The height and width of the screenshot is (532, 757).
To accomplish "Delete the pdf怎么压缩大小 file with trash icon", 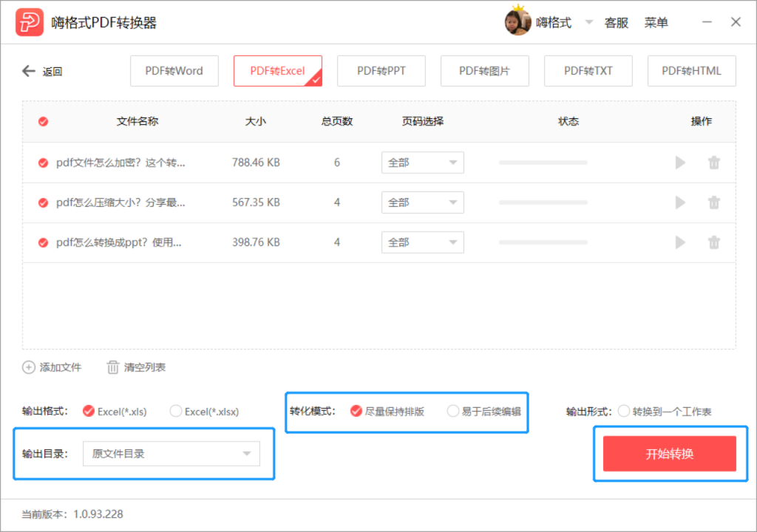I will 714,202.
